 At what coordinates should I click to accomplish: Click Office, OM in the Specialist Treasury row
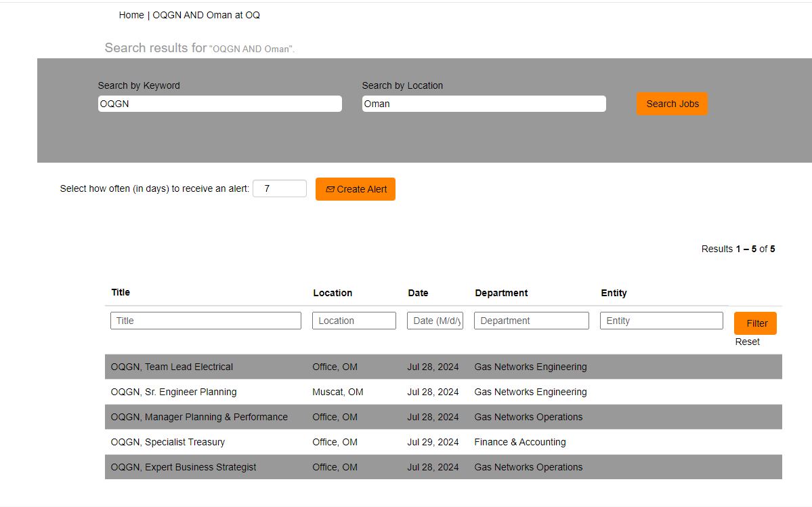pyautogui.click(x=335, y=442)
